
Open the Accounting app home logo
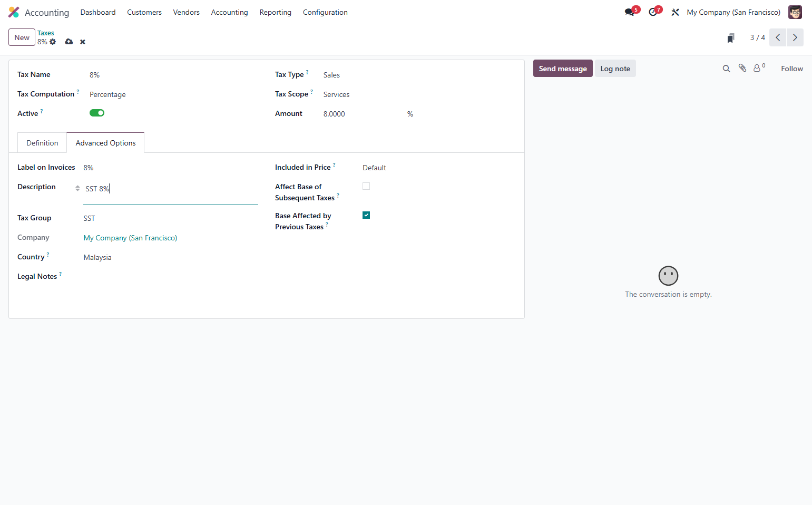click(14, 12)
